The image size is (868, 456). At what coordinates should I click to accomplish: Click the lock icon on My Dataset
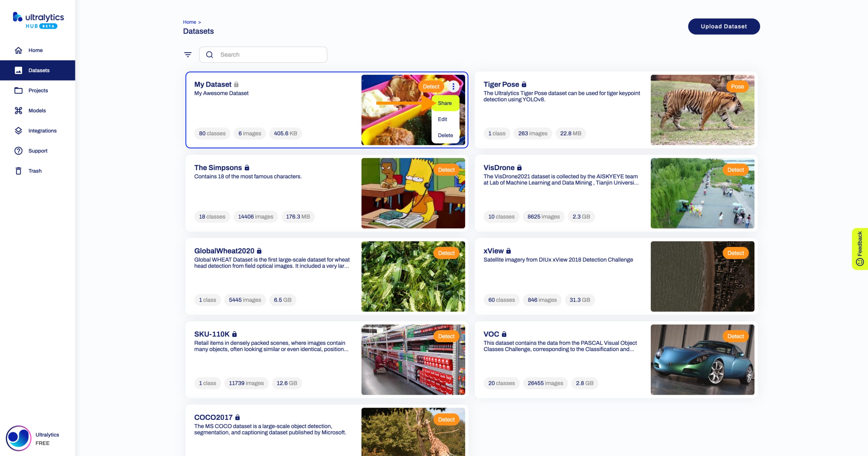click(x=236, y=84)
